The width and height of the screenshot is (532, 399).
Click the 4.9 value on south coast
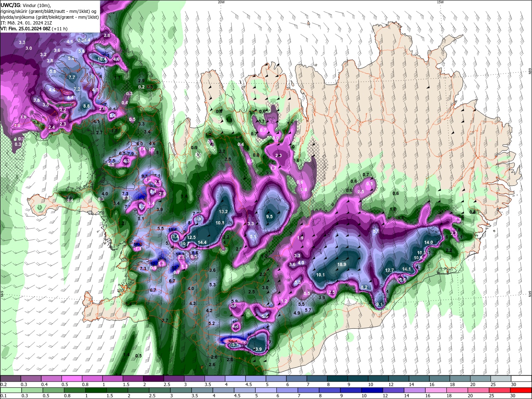coord(297,313)
